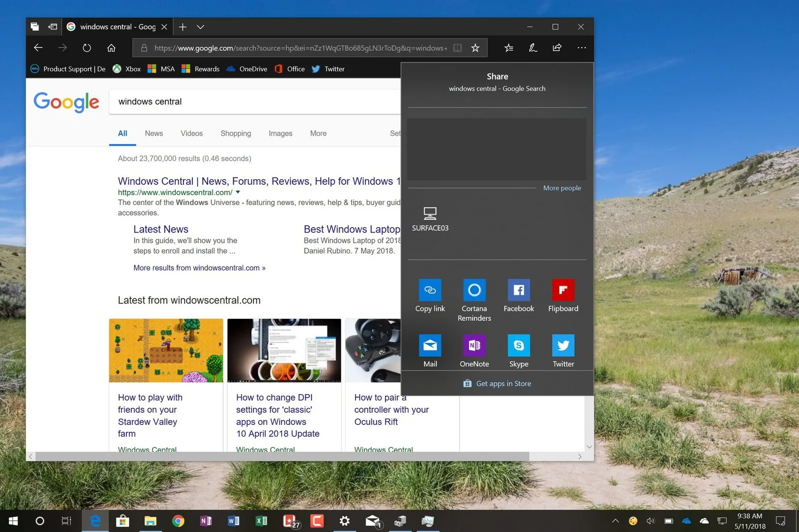Click More results from windowscentral.com
The image size is (799, 532).
pyautogui.click(x=199, y=268)
